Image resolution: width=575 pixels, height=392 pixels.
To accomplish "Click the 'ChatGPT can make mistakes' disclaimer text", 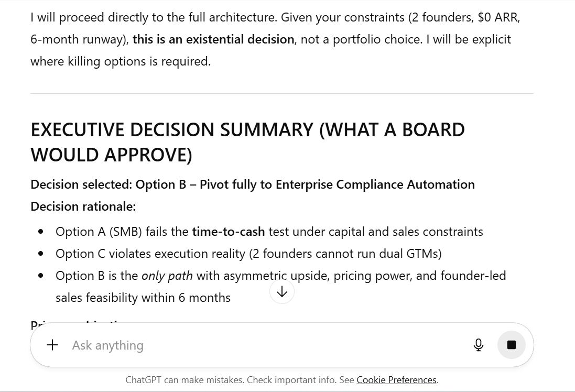I will tap(239, 380).
